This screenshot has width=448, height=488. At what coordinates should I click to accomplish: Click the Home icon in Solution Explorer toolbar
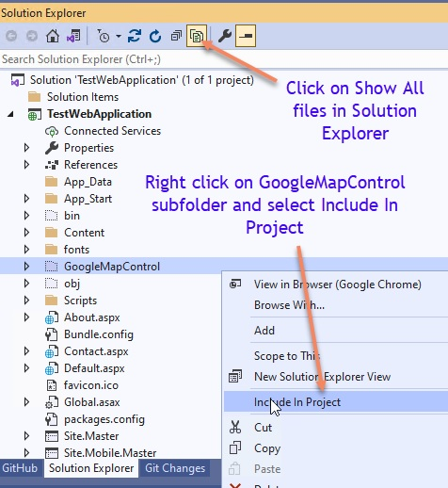coord(53,36)
